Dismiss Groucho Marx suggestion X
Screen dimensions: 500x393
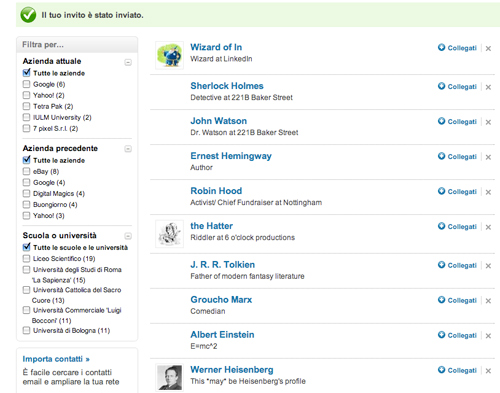(488, 301)
